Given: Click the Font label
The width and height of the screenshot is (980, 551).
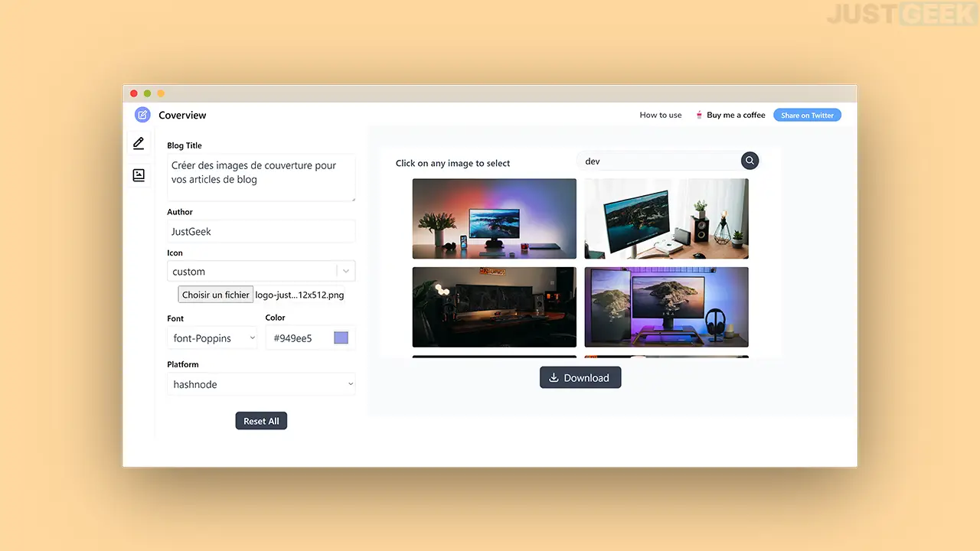Looking at the screenshot, I should [x=175, y=318].
